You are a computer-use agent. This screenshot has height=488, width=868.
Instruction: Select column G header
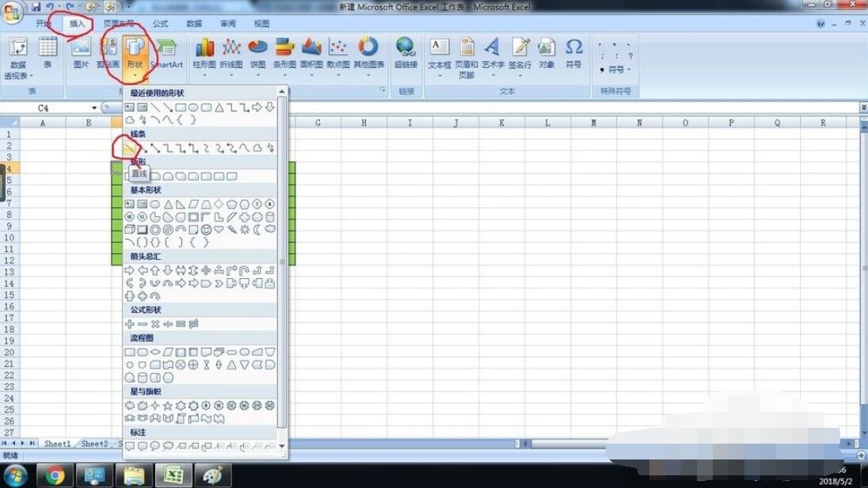coord(318,123)
